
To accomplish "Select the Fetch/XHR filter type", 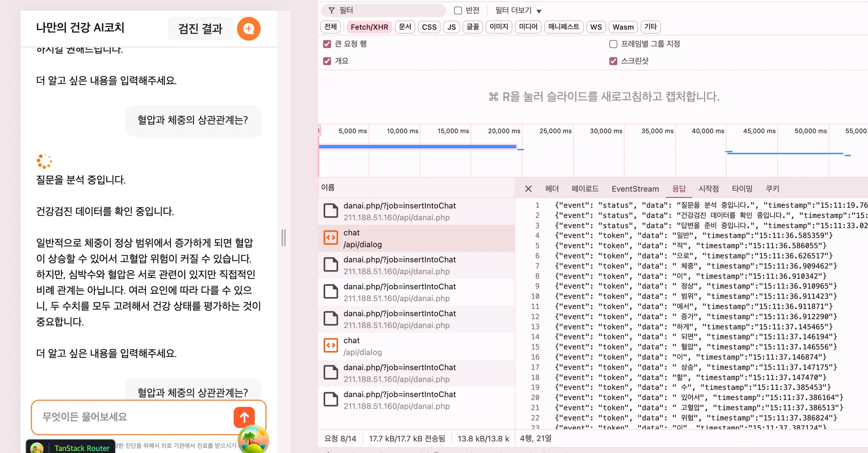I will [369, 27].
